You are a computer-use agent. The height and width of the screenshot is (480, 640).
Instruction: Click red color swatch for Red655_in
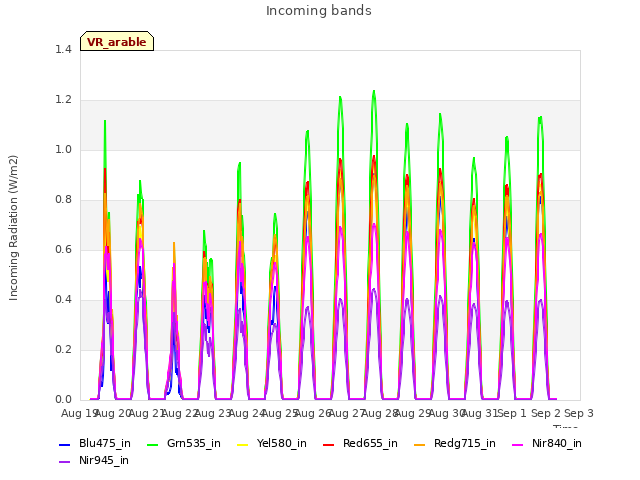tap(329, 444)
